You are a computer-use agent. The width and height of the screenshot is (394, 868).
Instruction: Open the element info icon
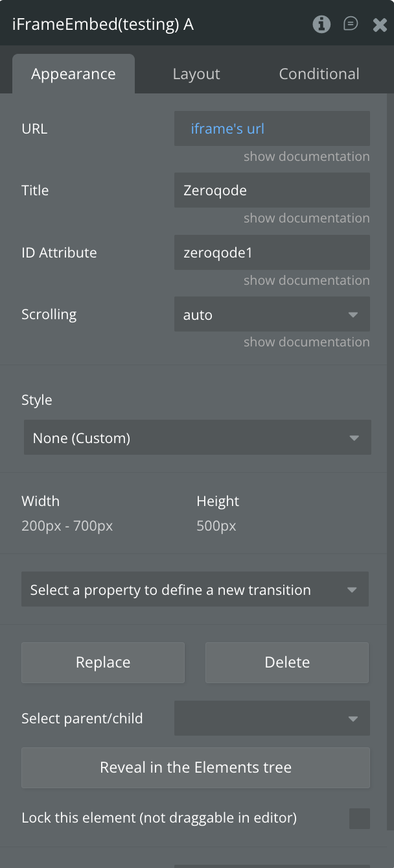(321, 25)
